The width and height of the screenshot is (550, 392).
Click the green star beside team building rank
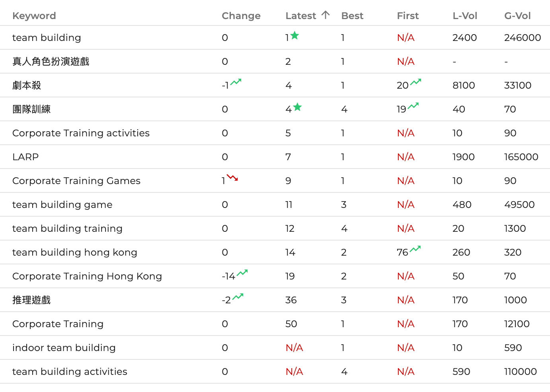295,36
